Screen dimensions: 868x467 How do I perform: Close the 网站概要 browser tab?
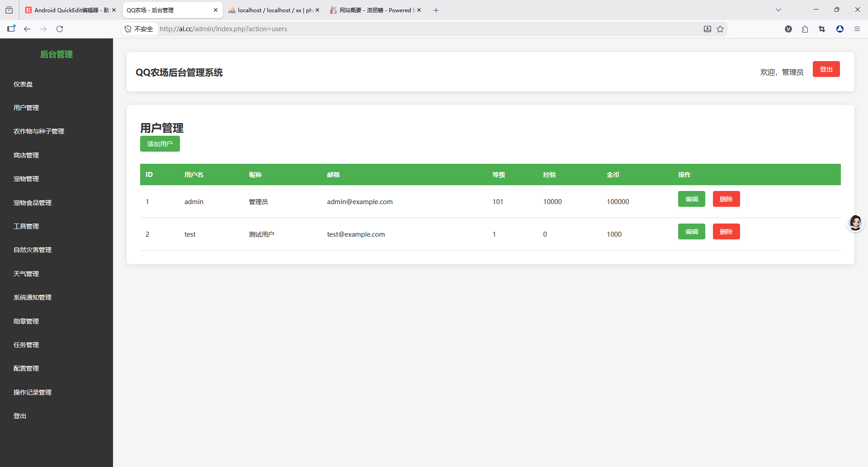tap(419, 10)
